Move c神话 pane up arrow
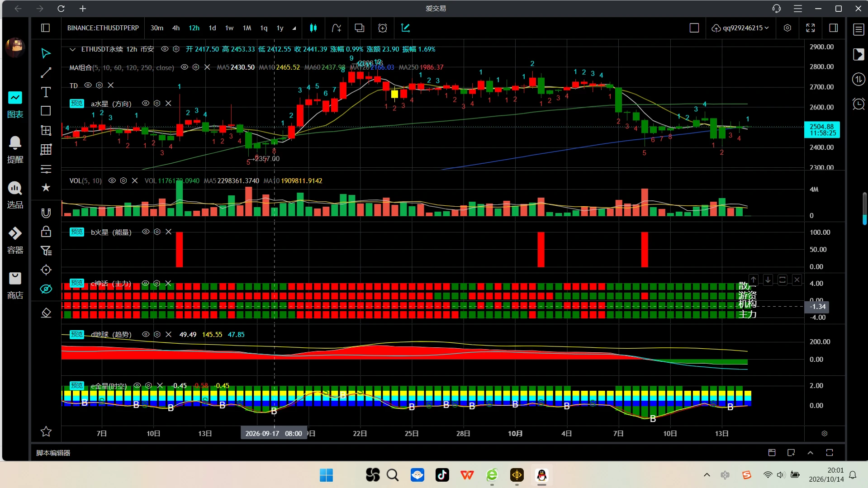This screenshot has width=868, height=488. click(754, 280)
